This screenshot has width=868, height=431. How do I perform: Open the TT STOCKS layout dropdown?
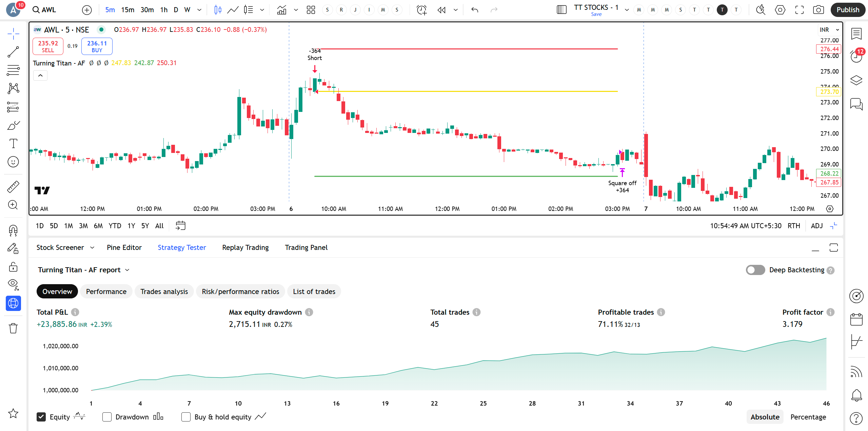(x=627, y=10)
